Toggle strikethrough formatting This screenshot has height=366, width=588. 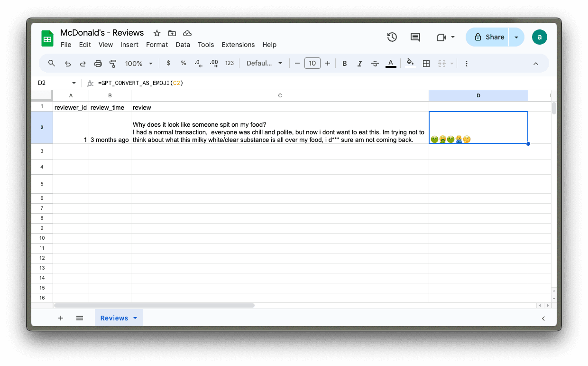tap(375, 63)
